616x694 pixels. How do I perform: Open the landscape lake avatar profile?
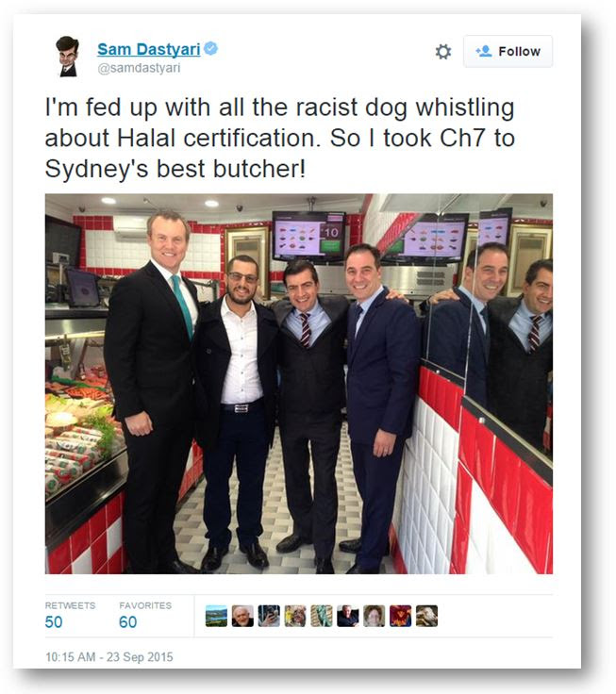click(x=216, y=616)
